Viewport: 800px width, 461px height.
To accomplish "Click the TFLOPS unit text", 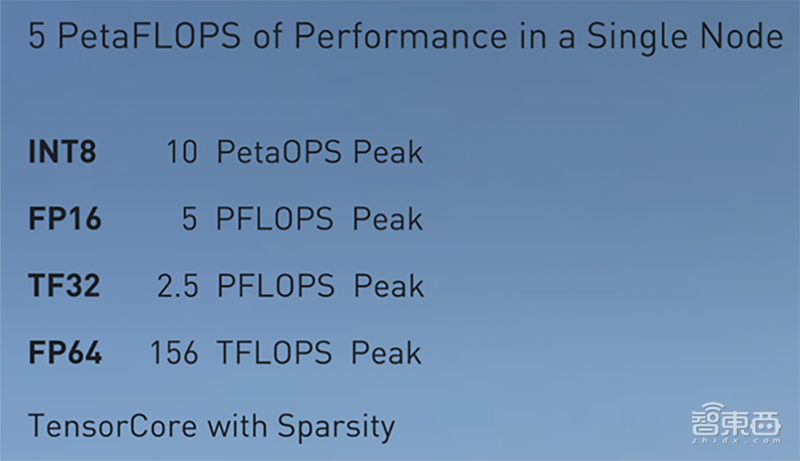I will click(275, 353).
